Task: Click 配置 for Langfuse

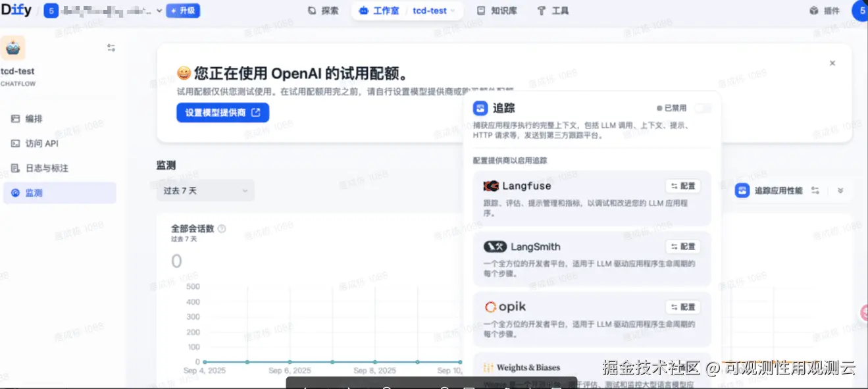Action: [x=683, y=186]
